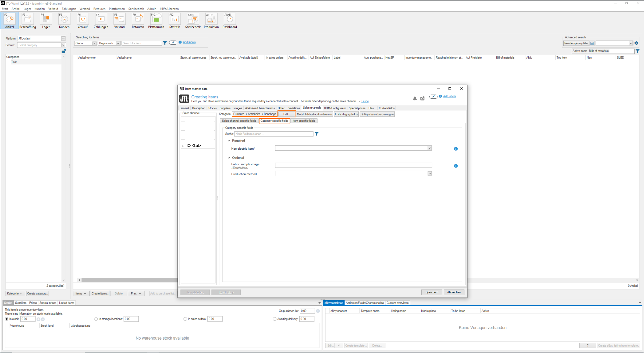The width and height of the screenshot is (644, 353).
Task: Select the In storage locations radio button
Action: pyautogui.click(x=96, y=319)
